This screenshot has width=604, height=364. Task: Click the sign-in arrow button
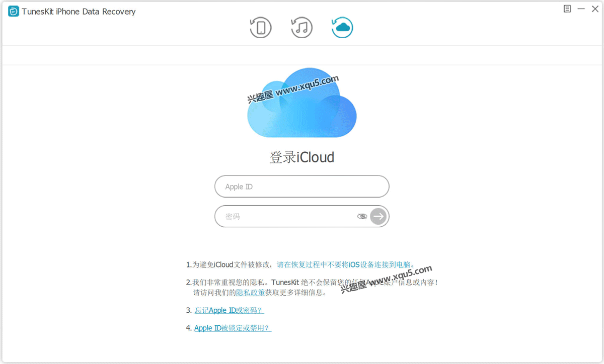(379, 216)
